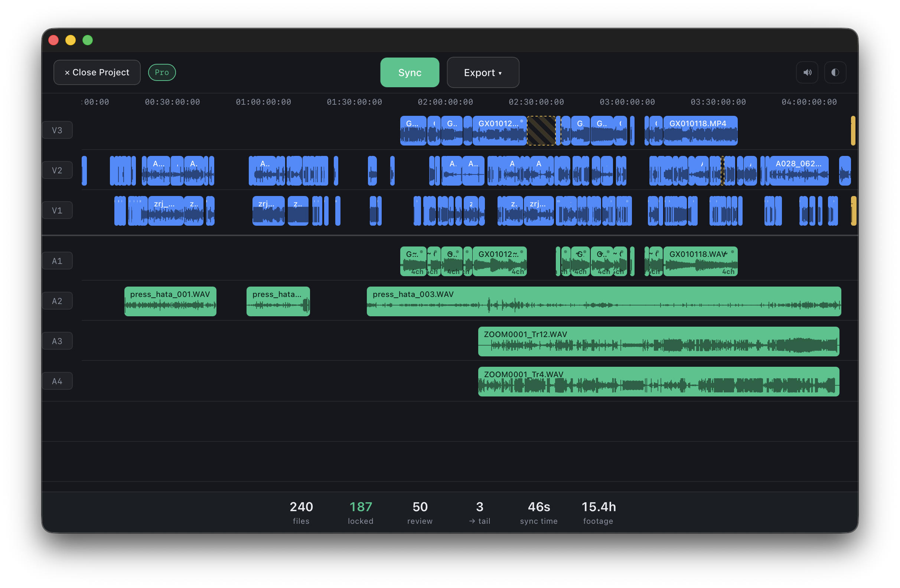Select the A3 track label

[57, 341]
